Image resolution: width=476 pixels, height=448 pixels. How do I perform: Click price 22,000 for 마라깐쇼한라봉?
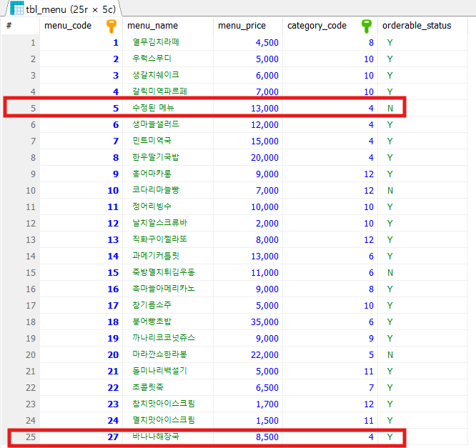(264, 355)
